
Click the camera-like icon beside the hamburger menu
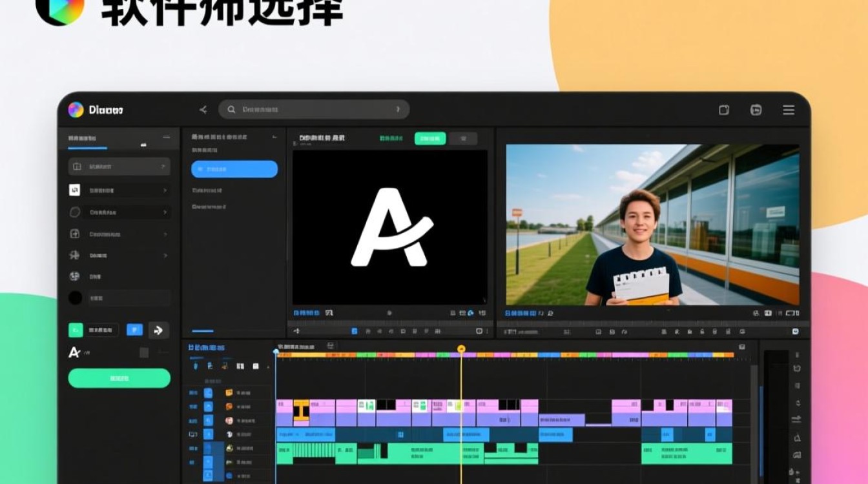coord(756,110)
